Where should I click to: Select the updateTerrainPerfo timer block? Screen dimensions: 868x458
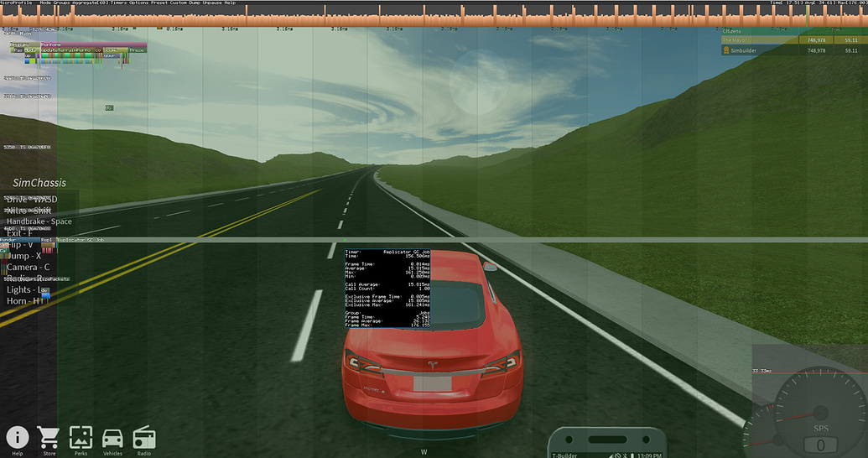point(66,49)
